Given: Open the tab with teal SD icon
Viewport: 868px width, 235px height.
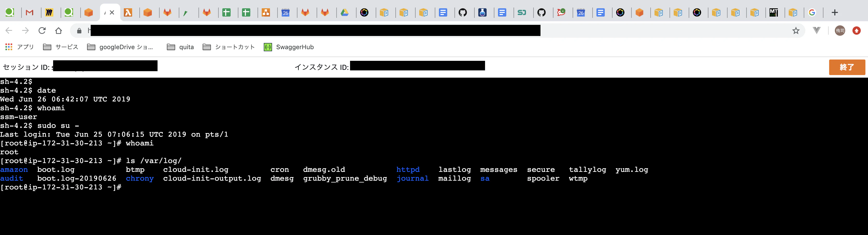Looking at the screenshot, I should pyautogui.click(x=522, y=13).
